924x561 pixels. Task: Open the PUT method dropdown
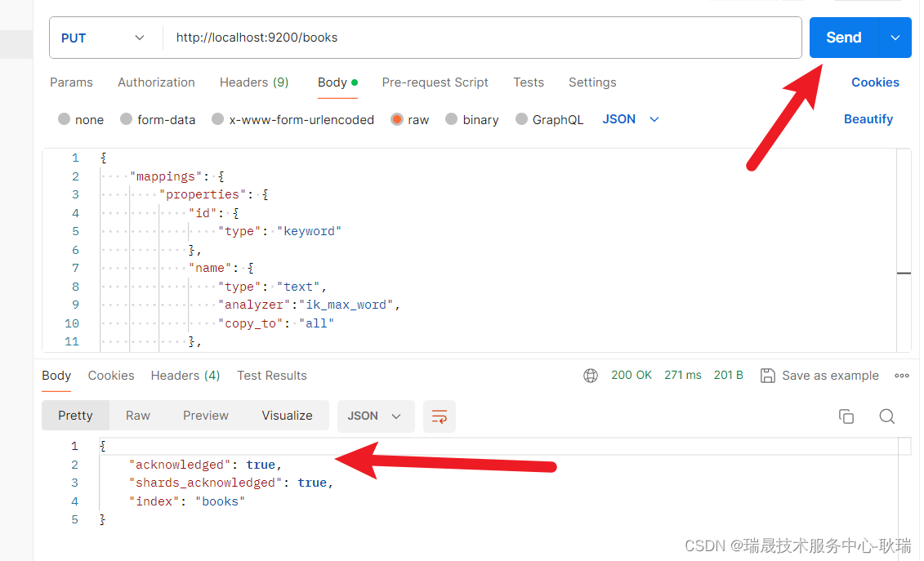coord(103,38)
